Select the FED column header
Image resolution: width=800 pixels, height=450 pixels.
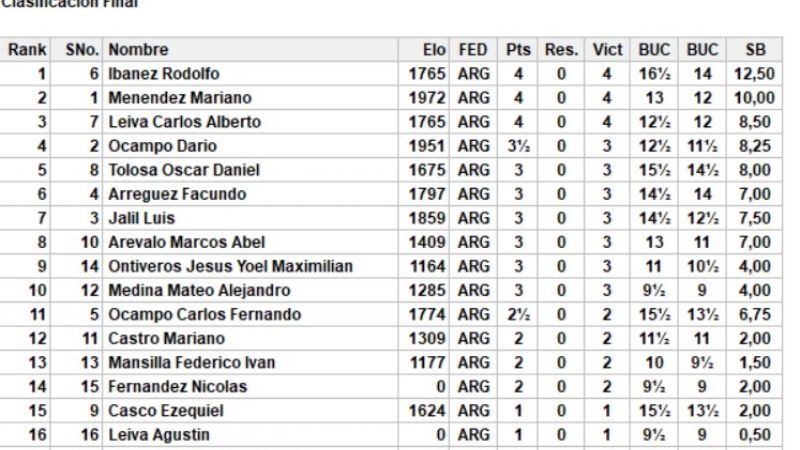coord(475,50)
